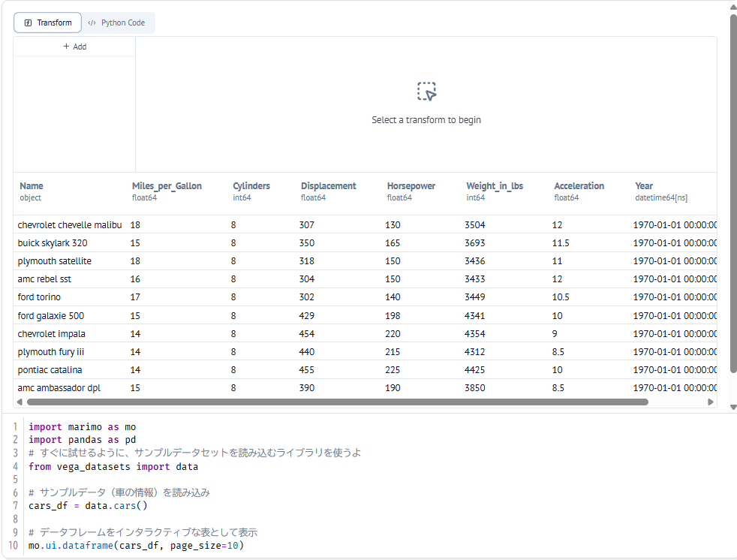Click the table's left scroll arrow
737x560 pixels.
click(x=20, y=402)
